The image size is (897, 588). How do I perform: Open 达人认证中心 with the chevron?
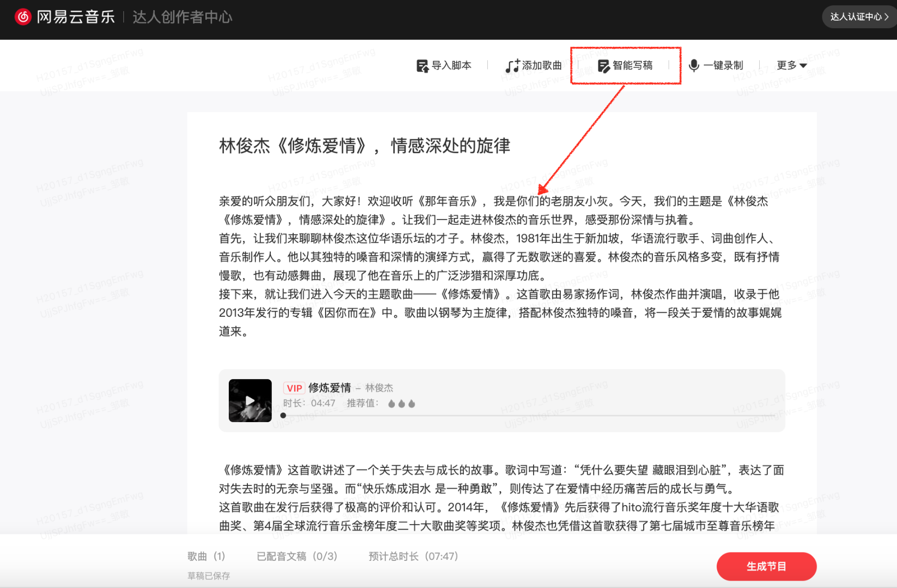[859, 17]
